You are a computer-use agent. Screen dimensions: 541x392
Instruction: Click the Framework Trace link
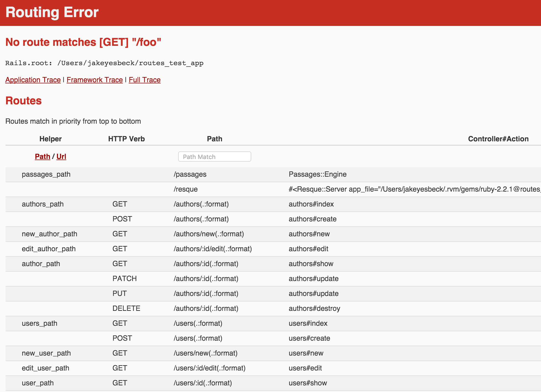pos(94,80)
